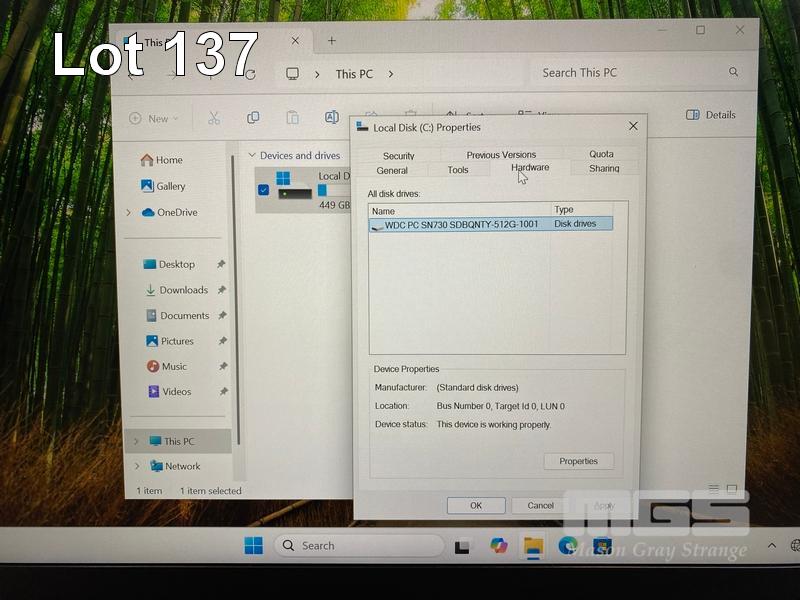800x600 pixels.
Task: Click This PC in the address bar
Action: [354, 74]
